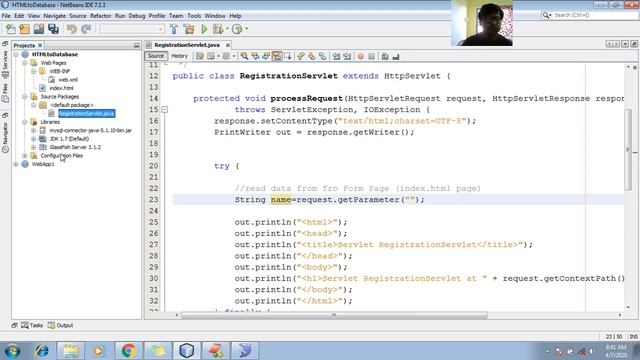Select RegistrationServlet.java in project tree
640x360 pixels.
click(87, 113)
